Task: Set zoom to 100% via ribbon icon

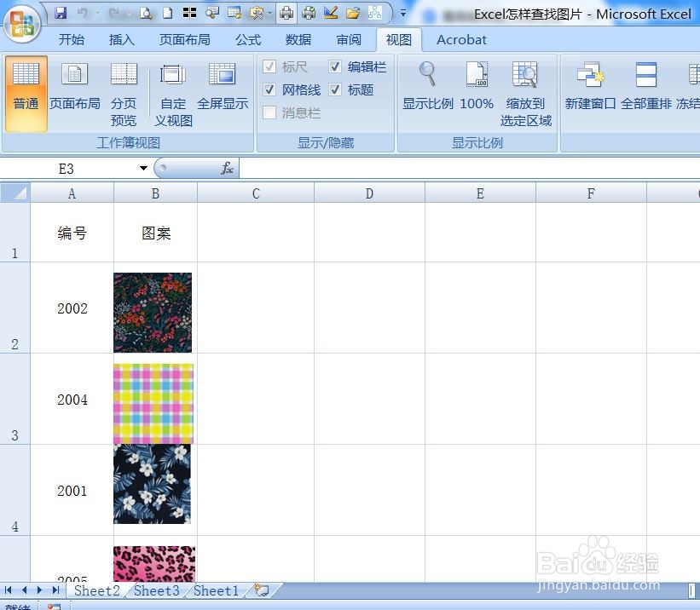Action: pos(477,89)
